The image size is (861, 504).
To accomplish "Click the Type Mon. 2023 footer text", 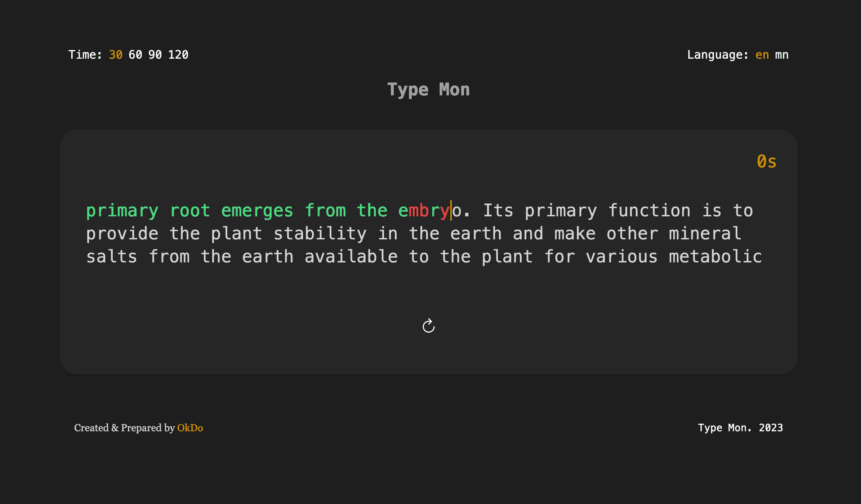I will [740, 428].
